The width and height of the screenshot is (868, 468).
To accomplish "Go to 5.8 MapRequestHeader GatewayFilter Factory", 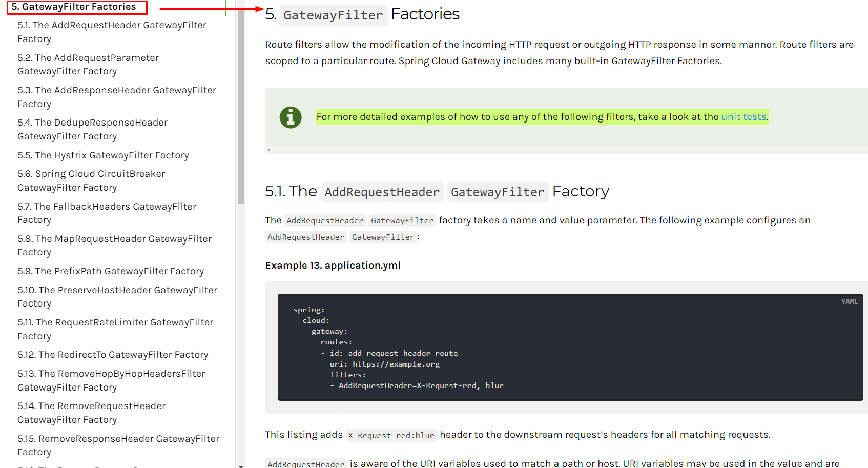I will click(x=115, y=246).
